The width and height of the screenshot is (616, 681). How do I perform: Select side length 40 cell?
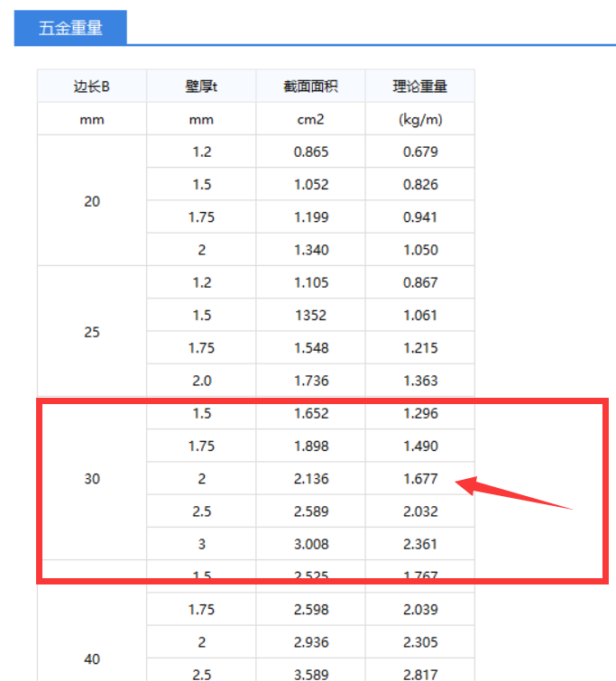coord(92,658)
